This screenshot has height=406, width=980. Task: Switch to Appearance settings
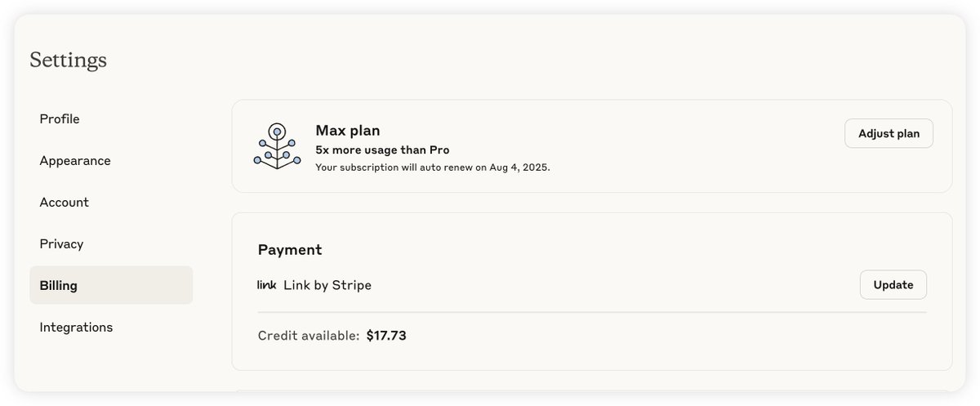[x=75, y=161]
